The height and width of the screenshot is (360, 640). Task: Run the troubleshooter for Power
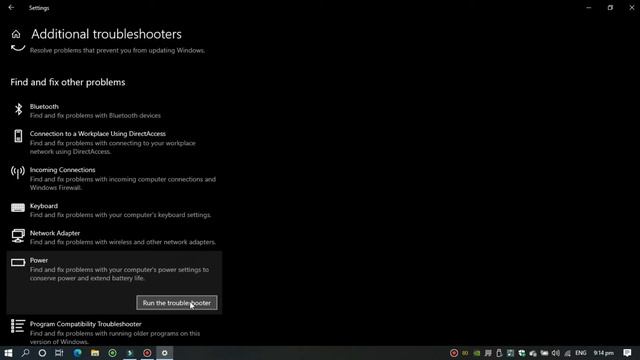[177, 303]
